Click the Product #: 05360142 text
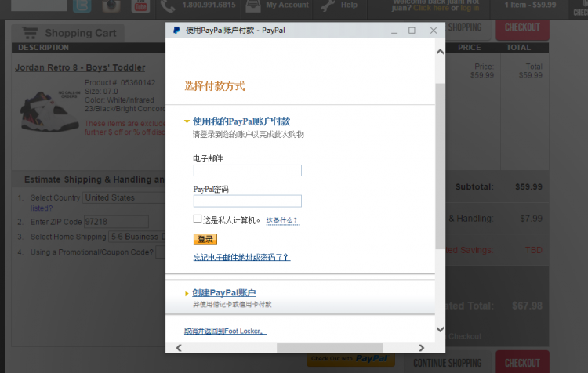 (x=120, y=82)
